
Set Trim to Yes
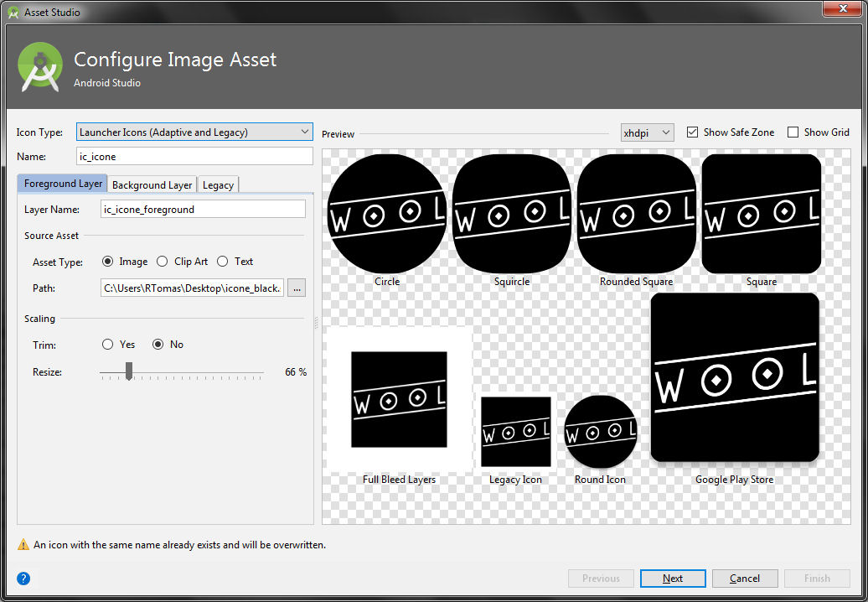pyautogui.click(x=107, y=344)
